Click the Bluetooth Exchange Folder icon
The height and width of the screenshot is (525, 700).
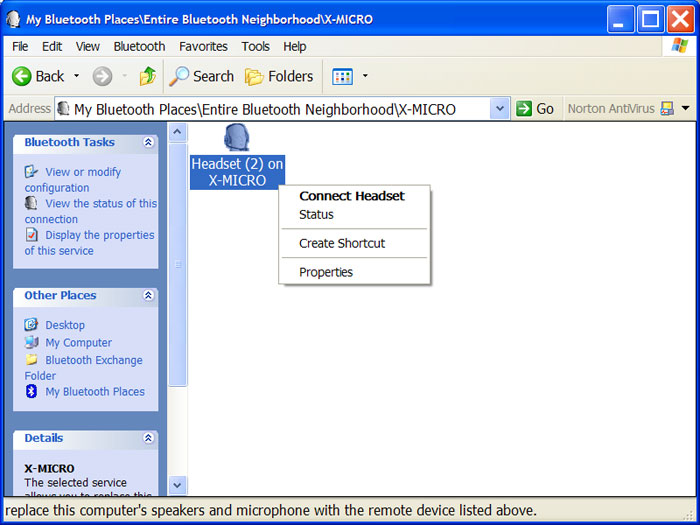(x=31, y=359)
